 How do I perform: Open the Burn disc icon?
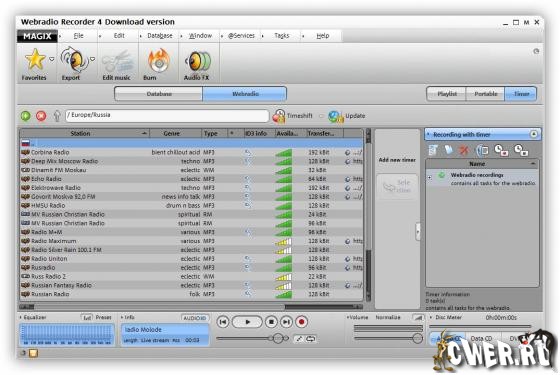click(158, 61)
